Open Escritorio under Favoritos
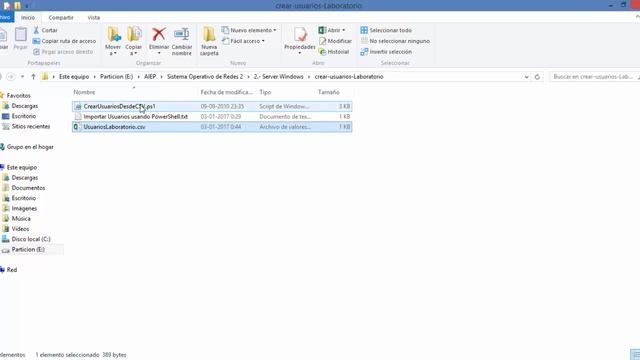The height and width of the screenshot is (360, 640). [24, 116]
